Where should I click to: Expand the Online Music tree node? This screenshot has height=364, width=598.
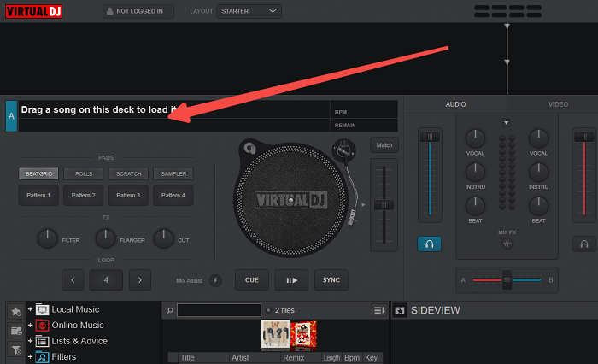pos(30,326)
